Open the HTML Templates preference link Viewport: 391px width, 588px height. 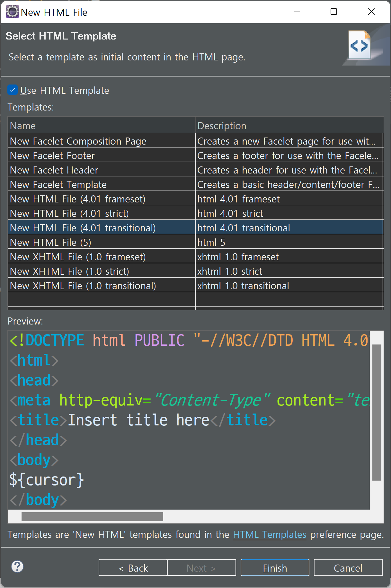pyautogui.click(x=270, y=534)
